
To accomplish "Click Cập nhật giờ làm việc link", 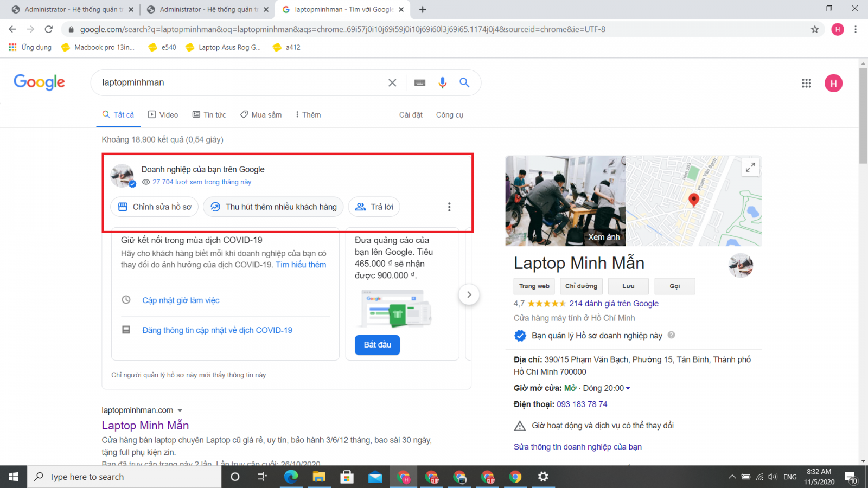I will (x=181, y=300).
